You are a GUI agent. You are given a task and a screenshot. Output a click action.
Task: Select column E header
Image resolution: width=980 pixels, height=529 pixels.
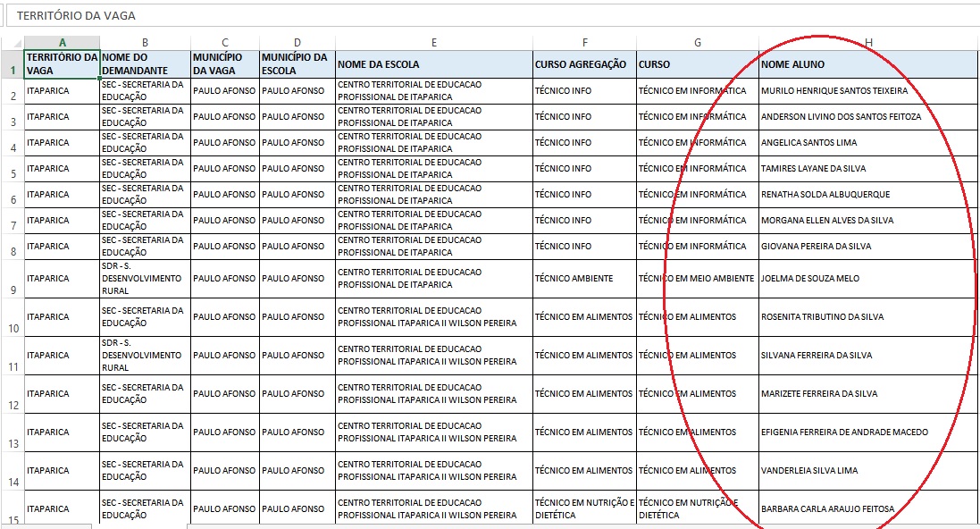pyautogui.click(x=433, y=43)
